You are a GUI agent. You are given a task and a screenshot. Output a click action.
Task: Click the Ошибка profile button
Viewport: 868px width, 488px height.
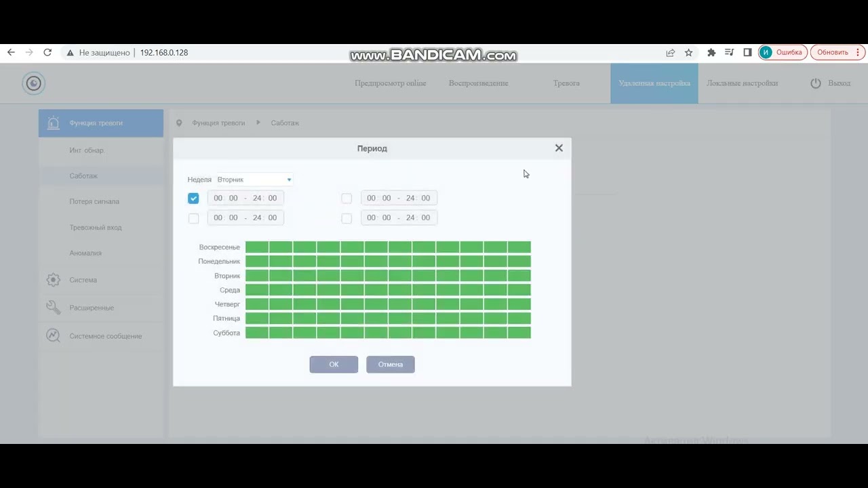point(783,52)
